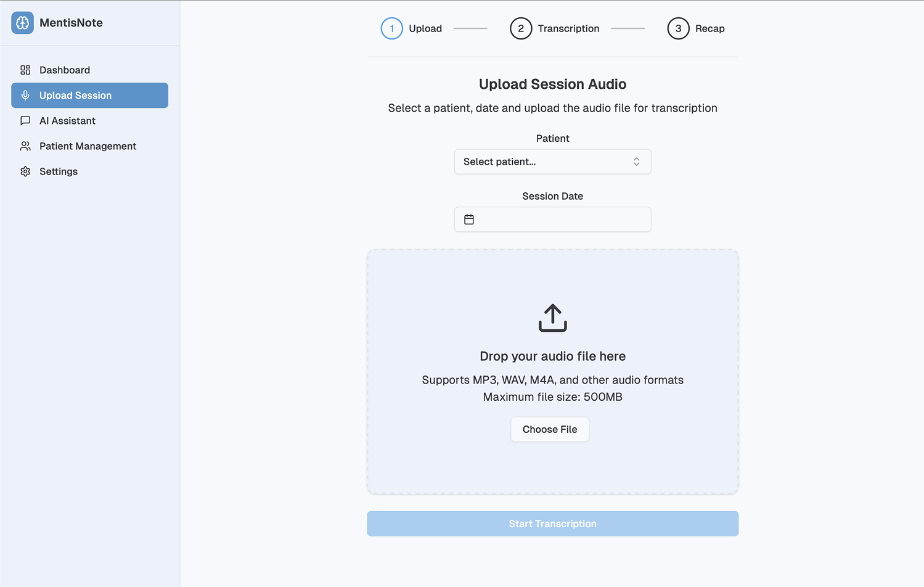Click the Settings gear icon
The width and height of the screenshot is (924, 587).
[x=25, y=171]
